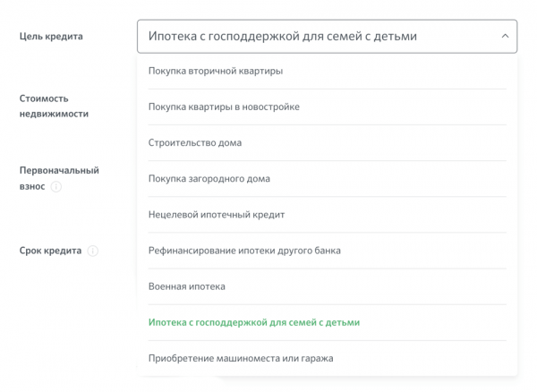537x392 pixels.
Task: Pick Приобретение машиноместа или гаража
Action: (327, 359)
